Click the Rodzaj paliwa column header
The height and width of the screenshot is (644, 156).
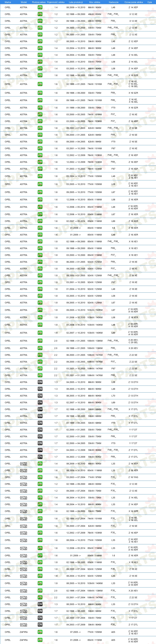point(39,2)
